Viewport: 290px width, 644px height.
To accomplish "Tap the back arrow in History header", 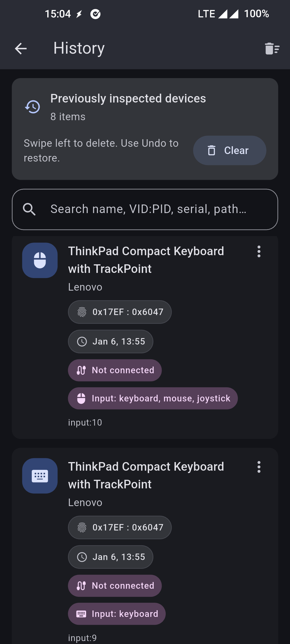I will pos(21,49).
